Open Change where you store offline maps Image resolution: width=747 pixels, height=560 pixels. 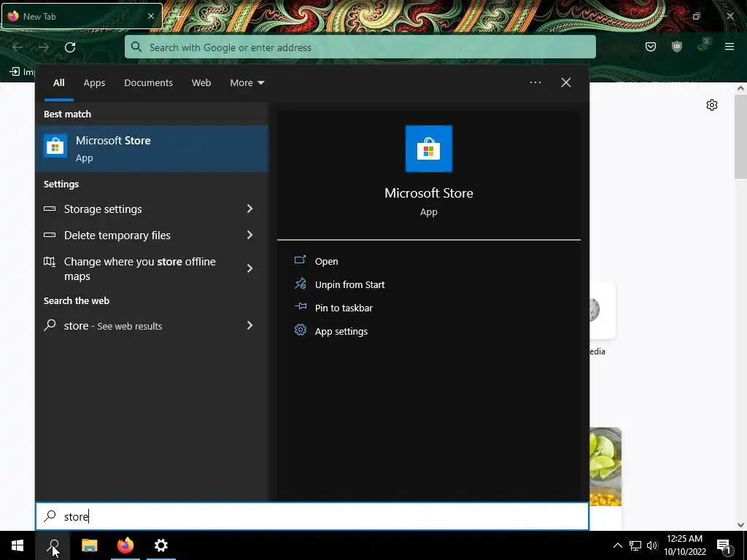click(x=152, y=268)
